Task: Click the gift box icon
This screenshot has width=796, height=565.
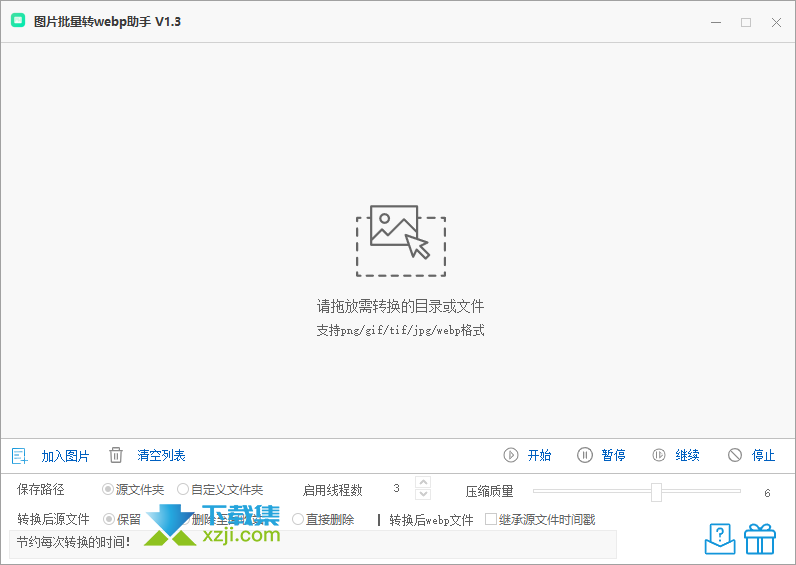Action: 760,539
